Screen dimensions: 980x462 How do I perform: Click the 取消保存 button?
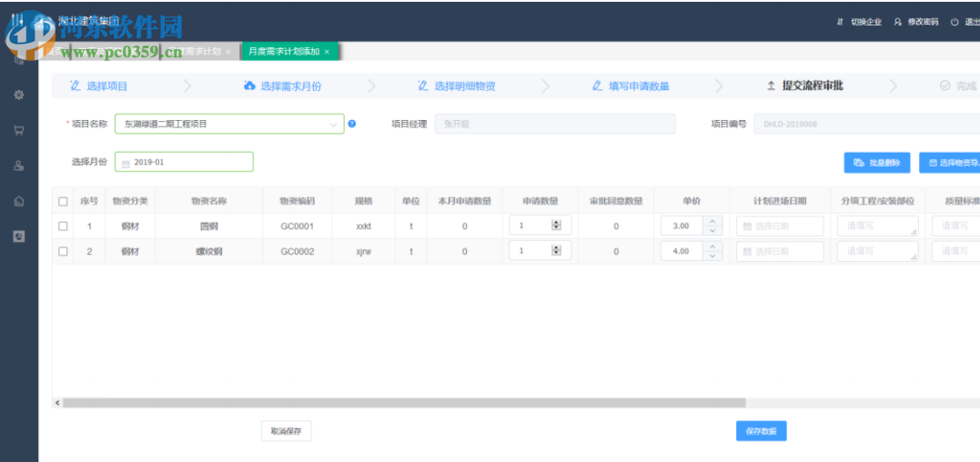pos(287,431)
